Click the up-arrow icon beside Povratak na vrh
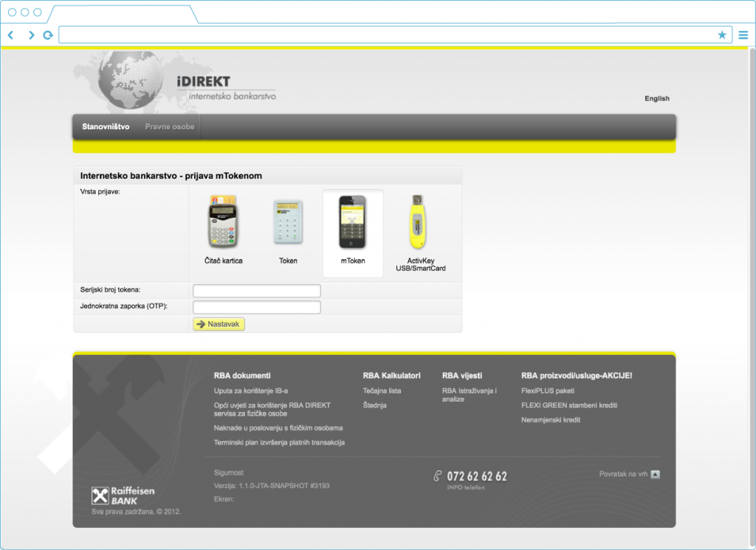 click(656, 474)
